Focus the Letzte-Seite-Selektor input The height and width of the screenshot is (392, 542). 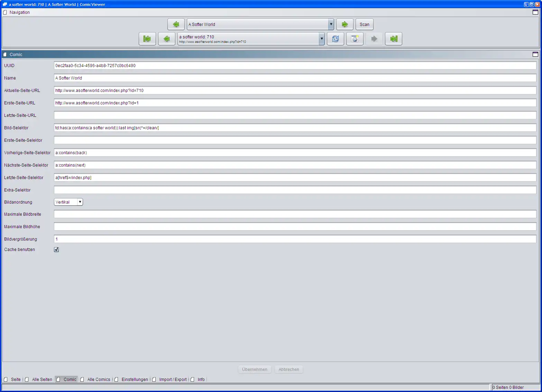point(295,177)
